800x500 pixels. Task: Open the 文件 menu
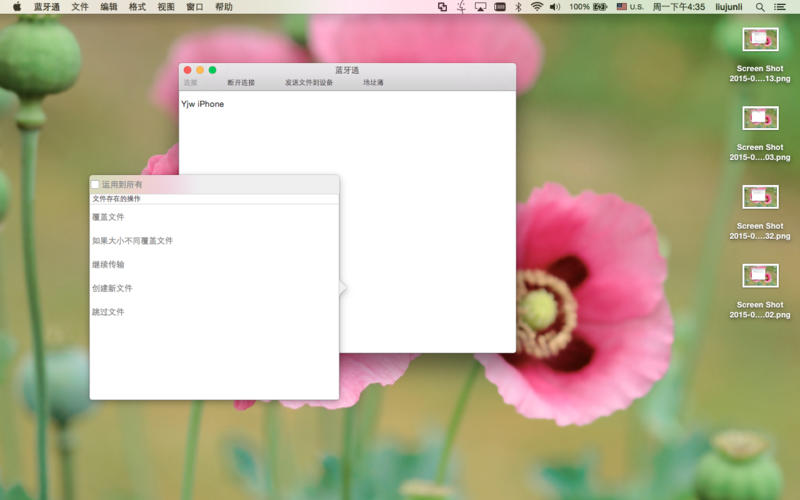(80, 7)
